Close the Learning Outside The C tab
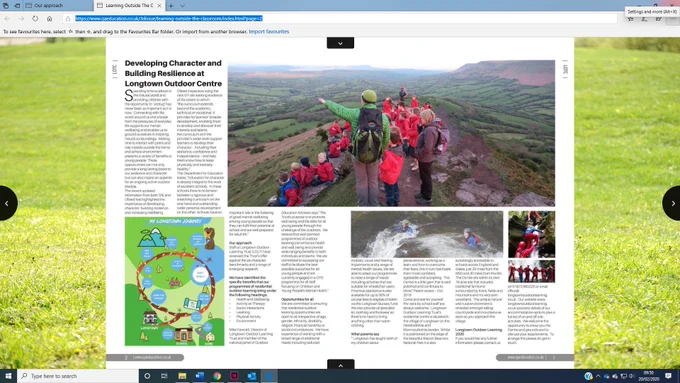 click(159, 6)
